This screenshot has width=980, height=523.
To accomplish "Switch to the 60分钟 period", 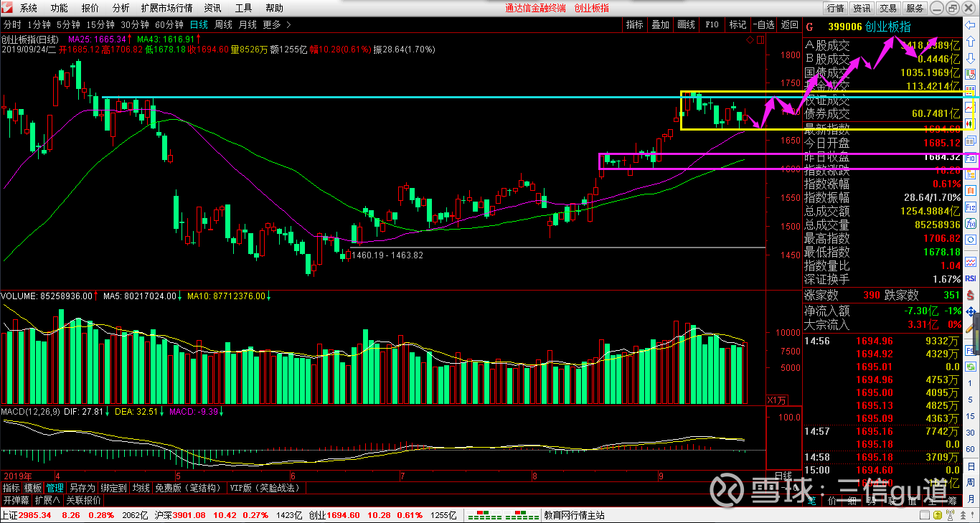I will (169, 24).
